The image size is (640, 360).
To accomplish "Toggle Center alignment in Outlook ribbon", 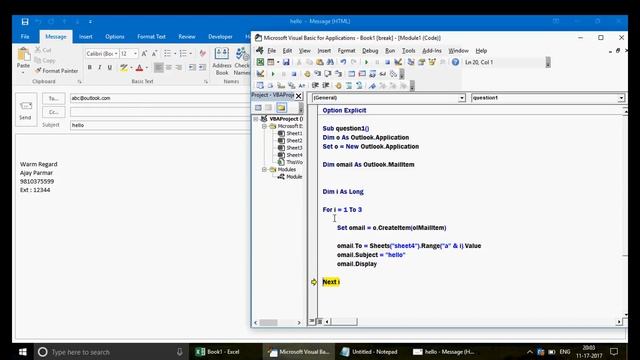I will 169,67.
